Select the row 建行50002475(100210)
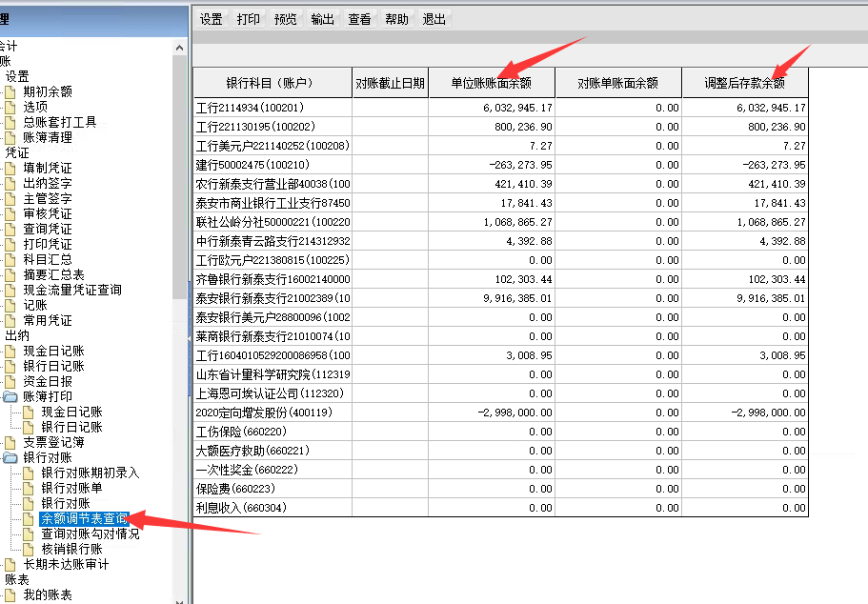Viewport: 868px width, 604px height. click(x=501, y=165)
